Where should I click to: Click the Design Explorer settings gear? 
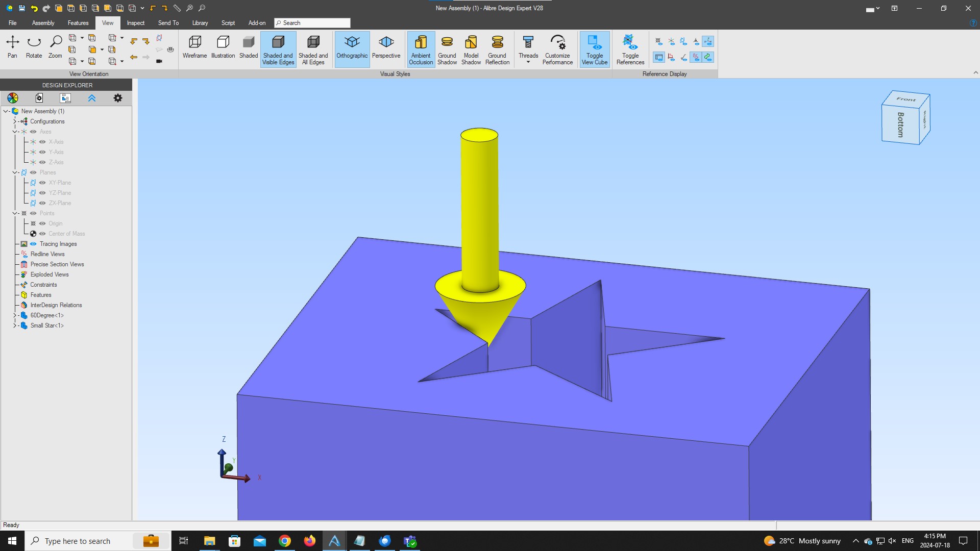pos(118,98)
